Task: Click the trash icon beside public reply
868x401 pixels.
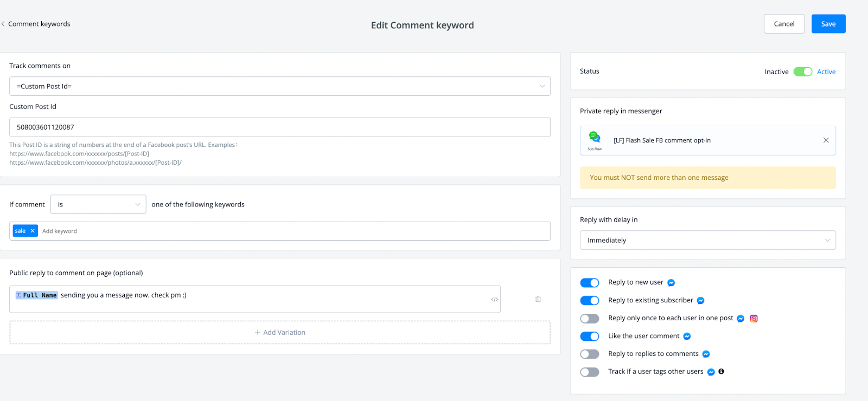Action: (x=538, y=299)
